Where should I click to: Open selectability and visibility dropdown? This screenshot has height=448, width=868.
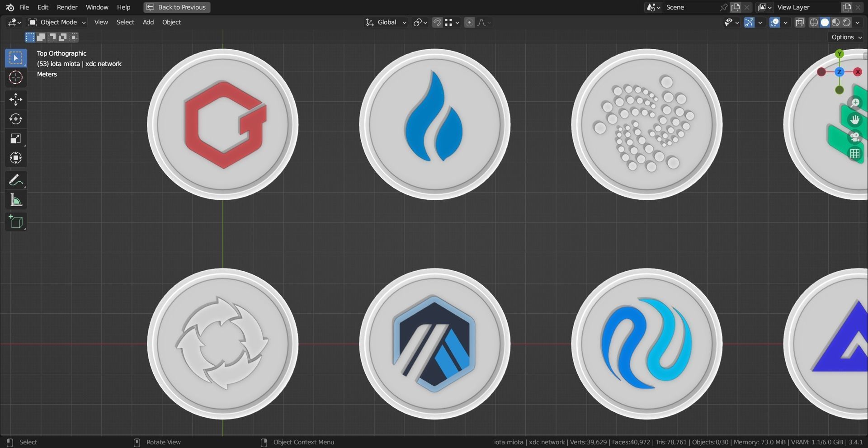click(x=731, y=22)
